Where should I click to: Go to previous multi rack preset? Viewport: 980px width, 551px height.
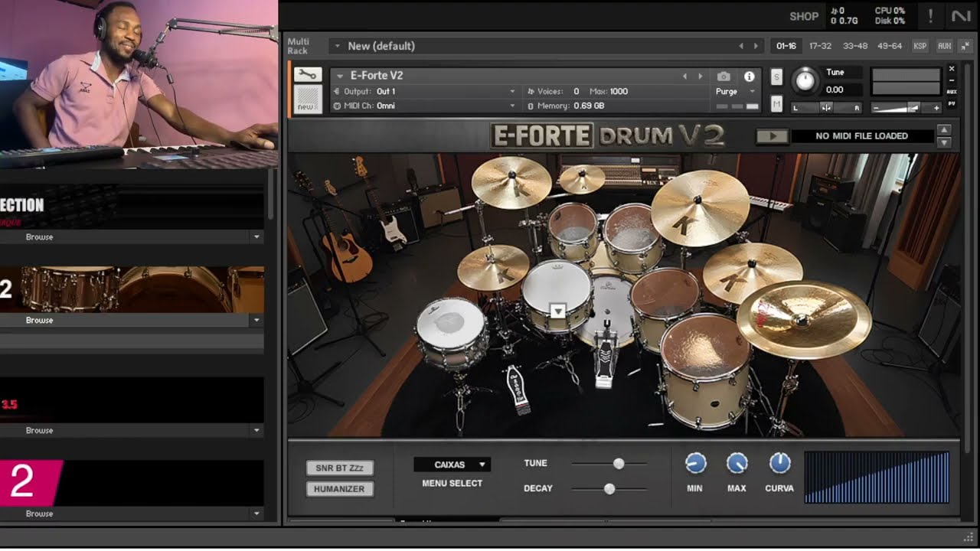click(x=740, y=46)
